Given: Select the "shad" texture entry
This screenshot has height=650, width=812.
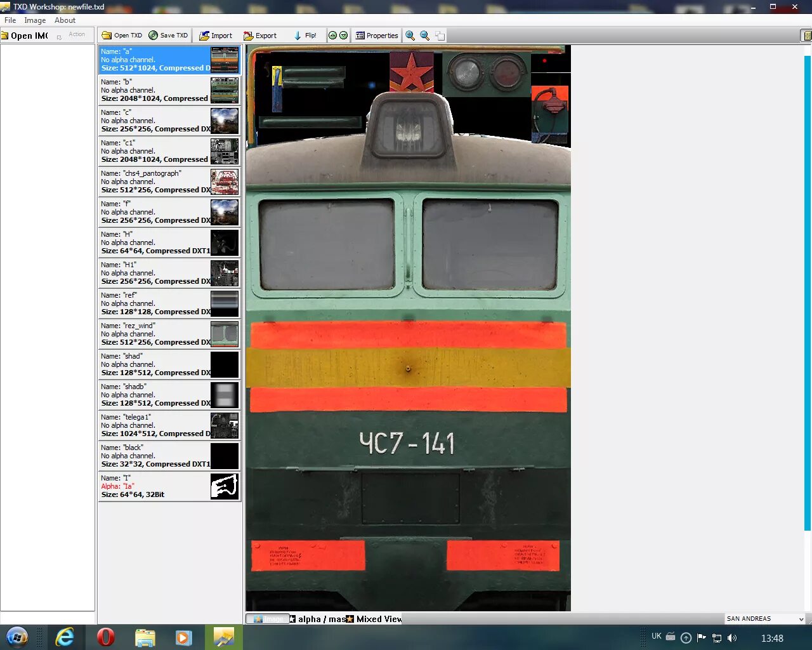Looking at the screenshot, I should coord(169,364).
